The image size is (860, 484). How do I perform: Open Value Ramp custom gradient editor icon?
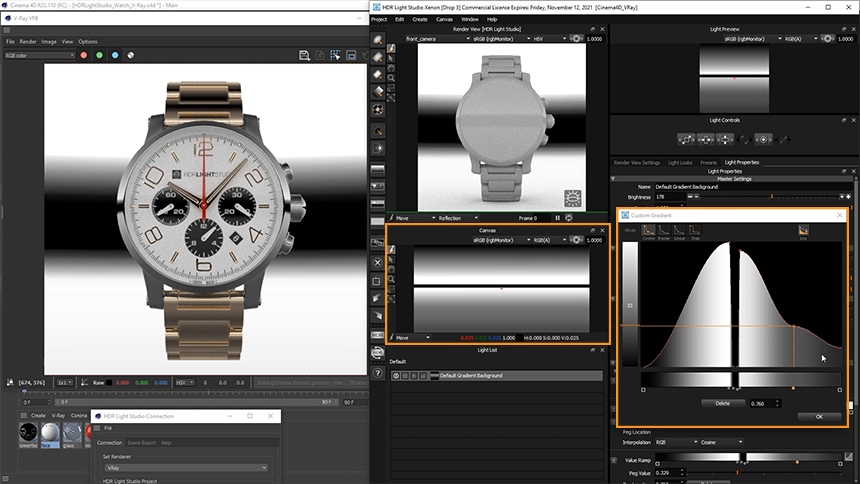(848, 457)
